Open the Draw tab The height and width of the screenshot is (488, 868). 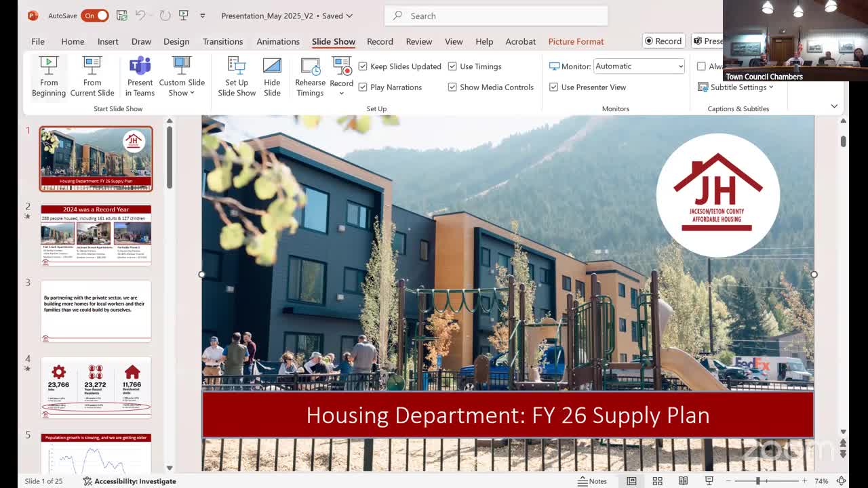(x=141, y=41)
